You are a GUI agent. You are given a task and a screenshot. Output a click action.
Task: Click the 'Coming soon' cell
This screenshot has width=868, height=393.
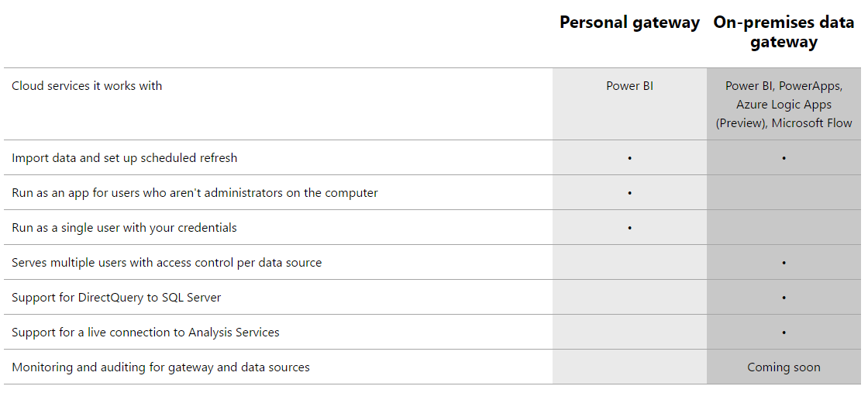tap(784, 367)
